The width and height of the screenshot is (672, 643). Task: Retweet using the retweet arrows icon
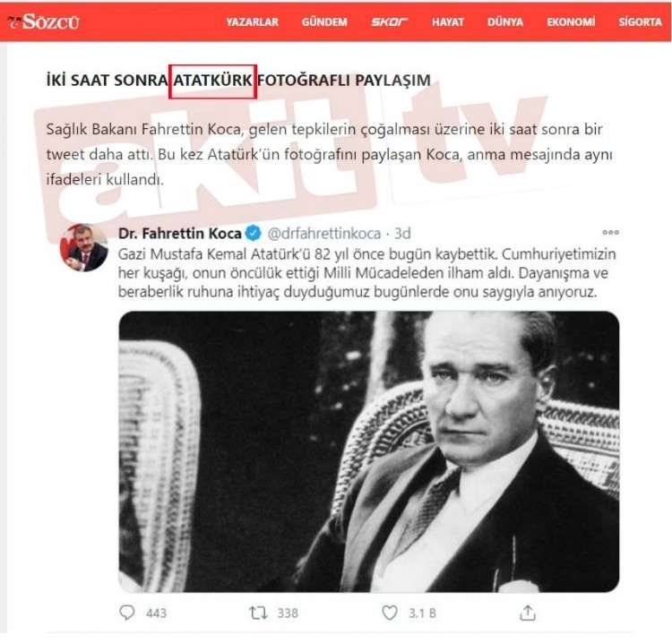pyautogui.click(x=257, y=613)
